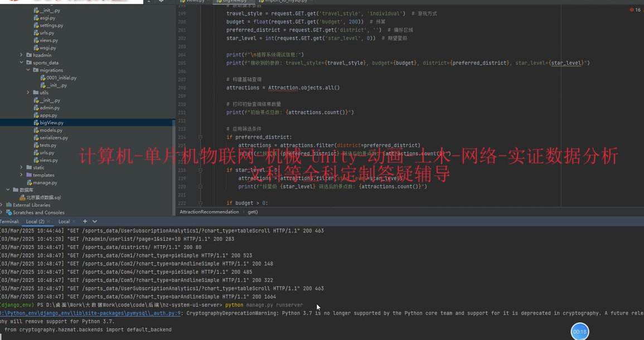644x340 pixels.
Task: Click 'if budget > 0:' on line 222
Action: coord(247,203)
